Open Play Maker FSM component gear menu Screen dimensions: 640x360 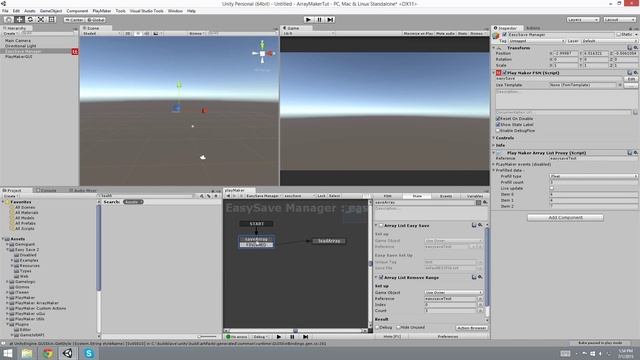tap(636, 73)
